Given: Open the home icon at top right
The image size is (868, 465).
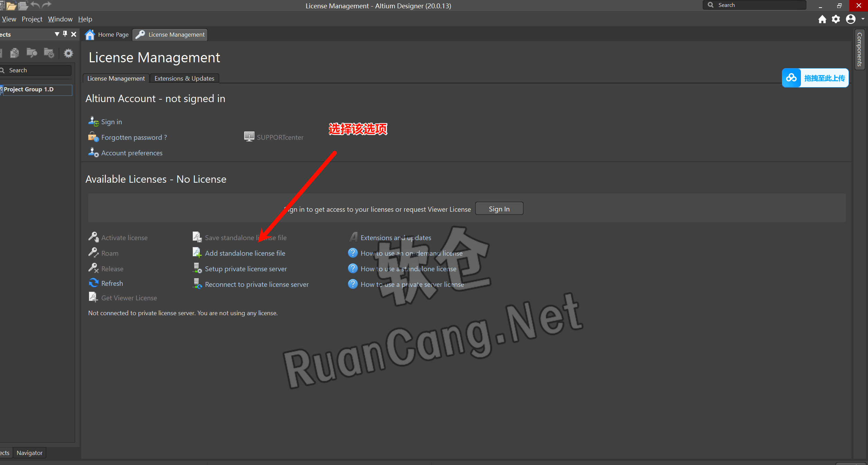Looking at the screenshot, I should 822,19.
